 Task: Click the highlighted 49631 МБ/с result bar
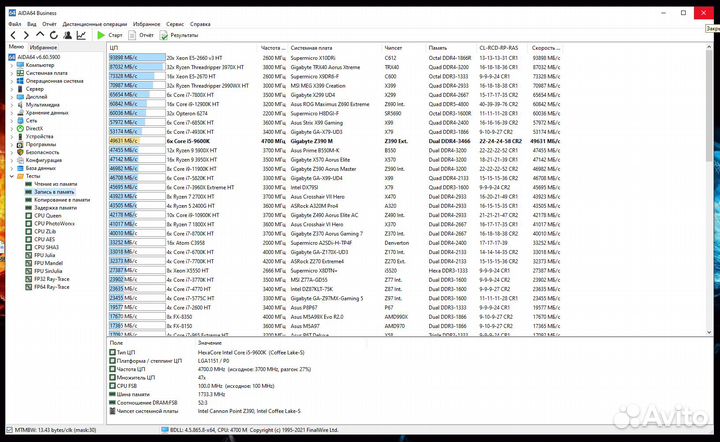click(x=137, y=141)
